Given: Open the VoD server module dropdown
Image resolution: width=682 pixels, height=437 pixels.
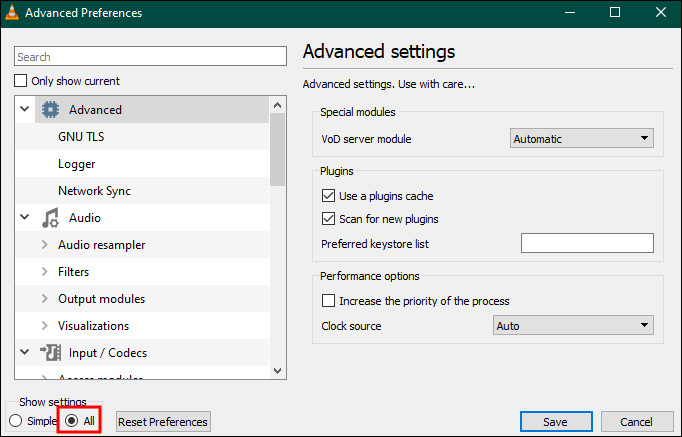Looking at the screenshot, I should [582, 139].
